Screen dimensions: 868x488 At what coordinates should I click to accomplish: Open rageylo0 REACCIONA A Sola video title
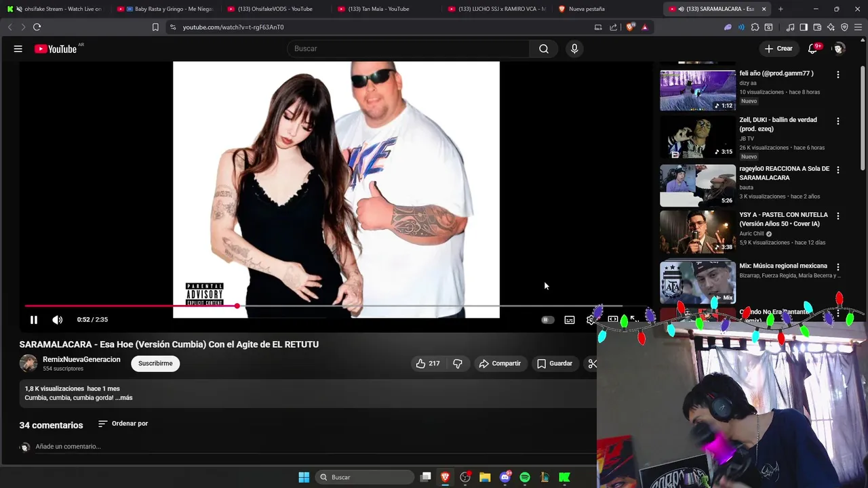(784, 173)
